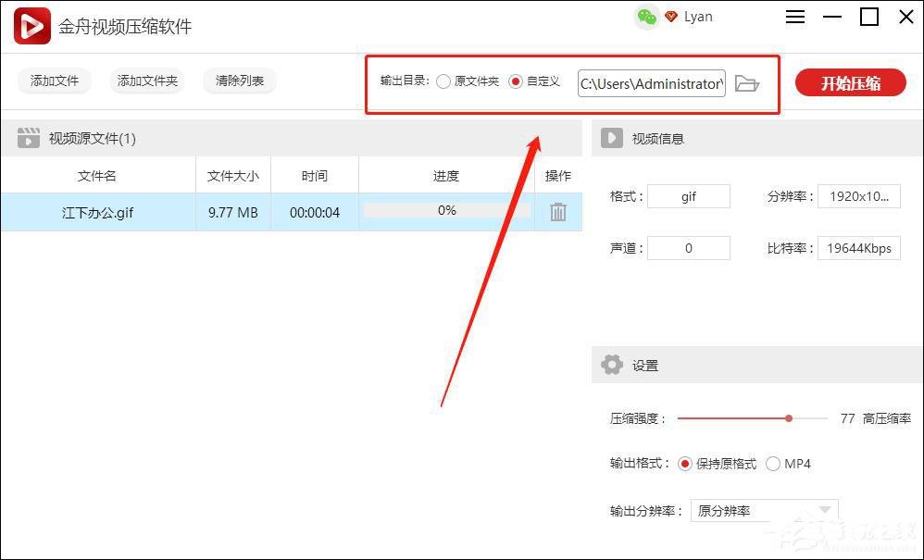Click the 格式 gif value field
Image resolution: width=924 pixels, height=560 pixels.
tap(689, 196)
